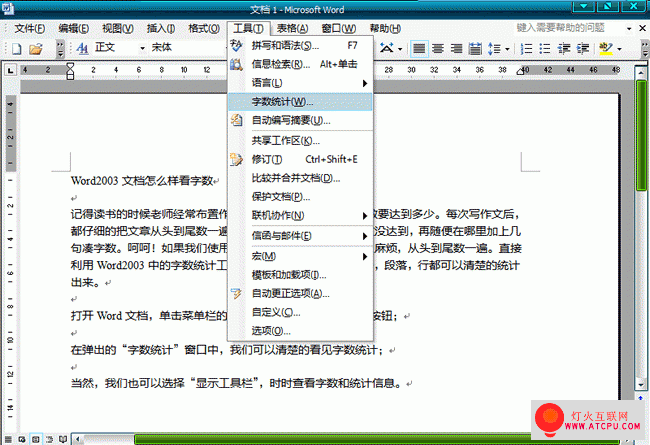Screen dimensions: 650x445
Task: Open the 文件(F) menu
Action: (x=29, y=29)
